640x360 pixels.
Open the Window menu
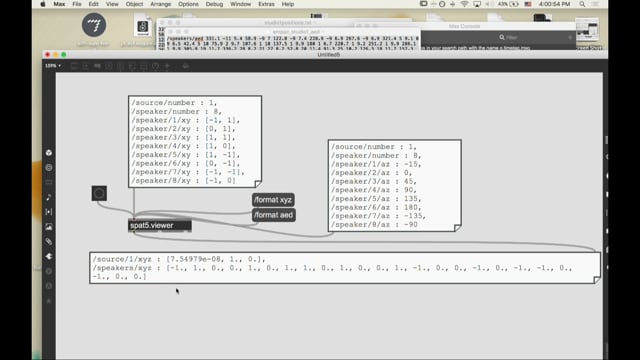240,4
